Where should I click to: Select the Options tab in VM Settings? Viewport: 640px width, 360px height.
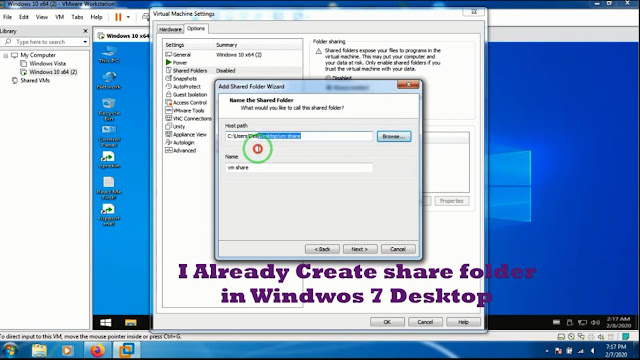tap(196, 29)
